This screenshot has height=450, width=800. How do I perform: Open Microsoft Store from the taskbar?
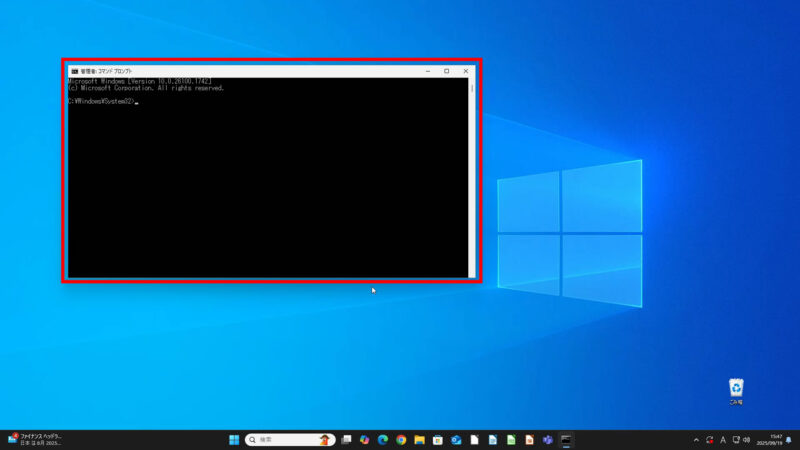[x=438, y=440]
